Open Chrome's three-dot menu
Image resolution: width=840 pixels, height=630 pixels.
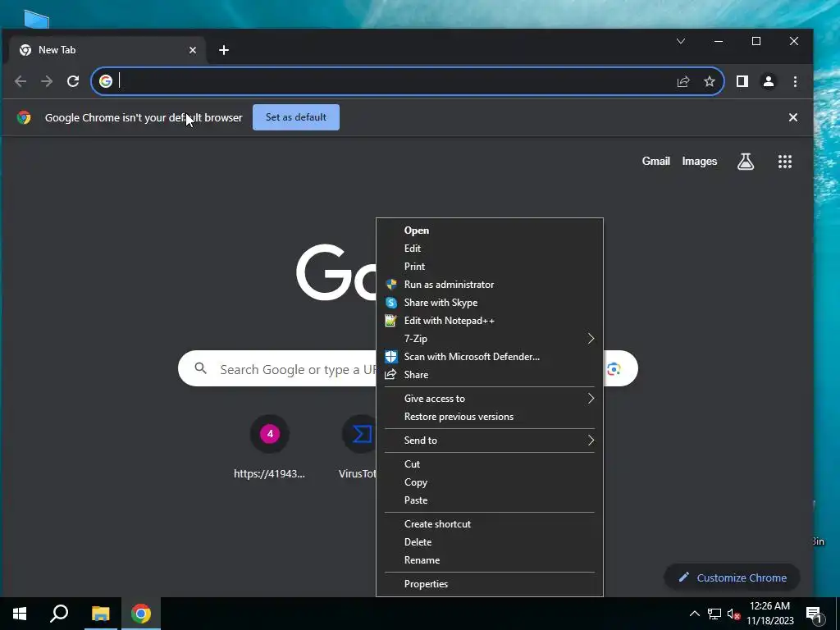point(795,81)
